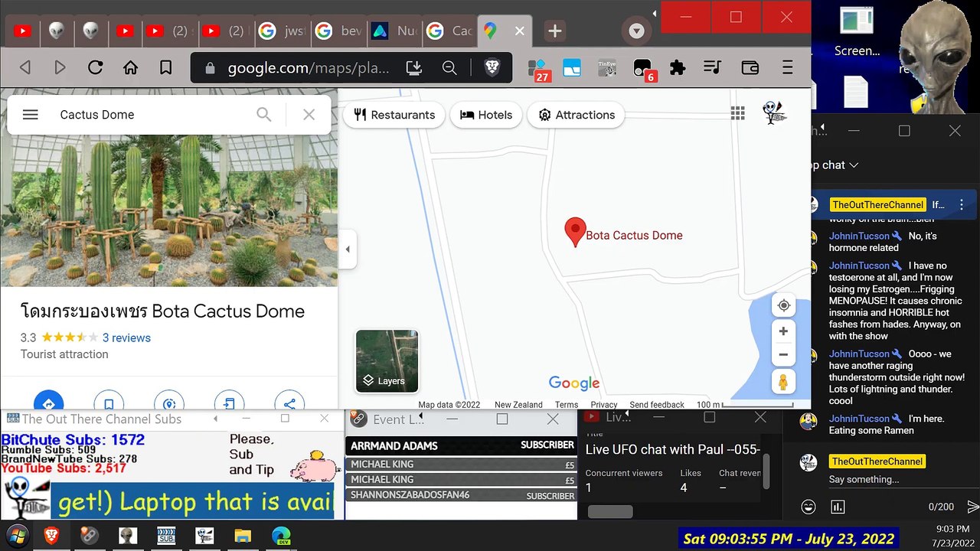Toggle the map Layers view

tap(387, 361)
